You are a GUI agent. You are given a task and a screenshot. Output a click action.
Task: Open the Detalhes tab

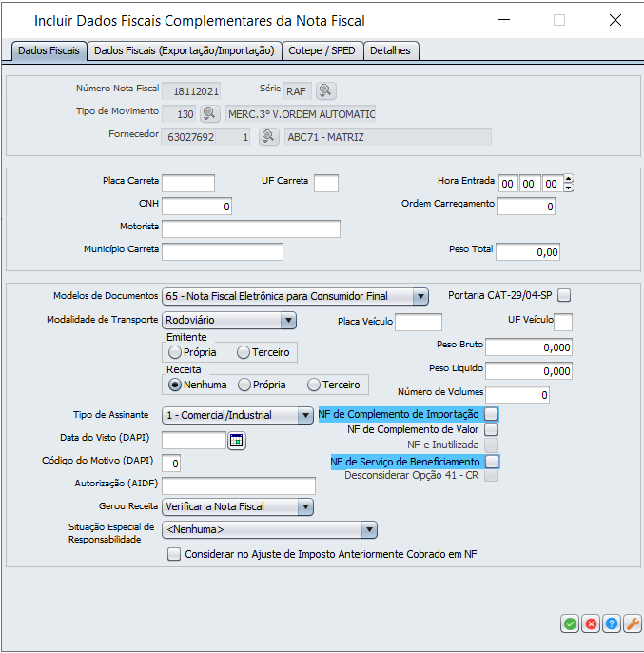[x=390, y=50]
